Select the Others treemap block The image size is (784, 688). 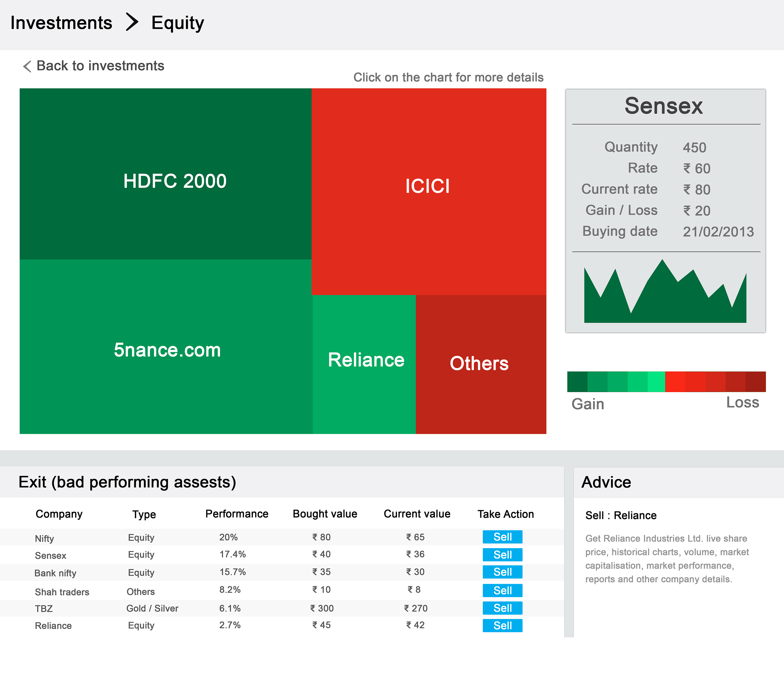[481, 364]
